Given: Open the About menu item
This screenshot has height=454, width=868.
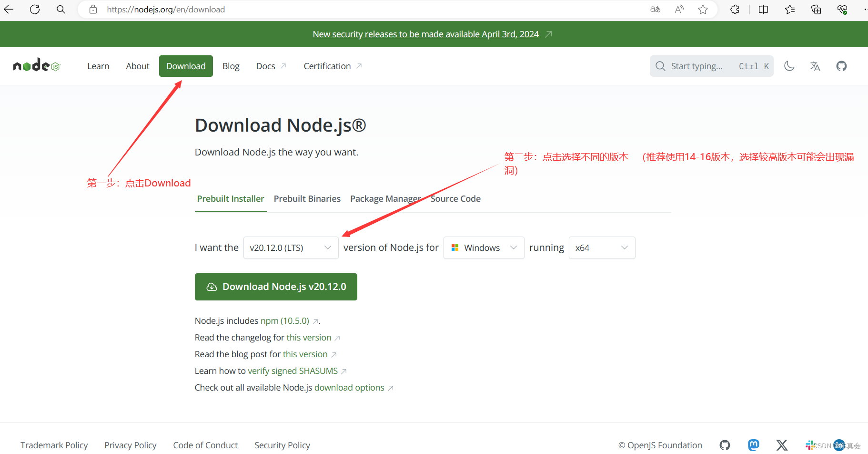Looking at the screenshot, I should (x=138, y=66).
